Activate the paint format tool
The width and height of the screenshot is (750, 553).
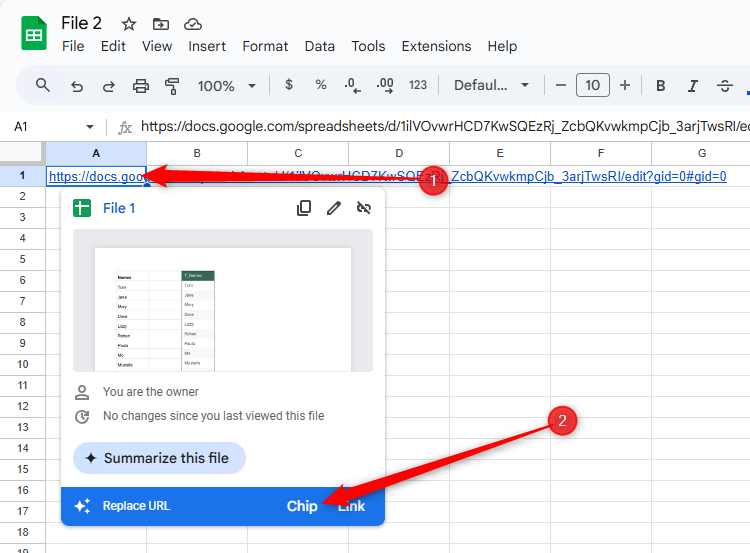pos(171,86)
